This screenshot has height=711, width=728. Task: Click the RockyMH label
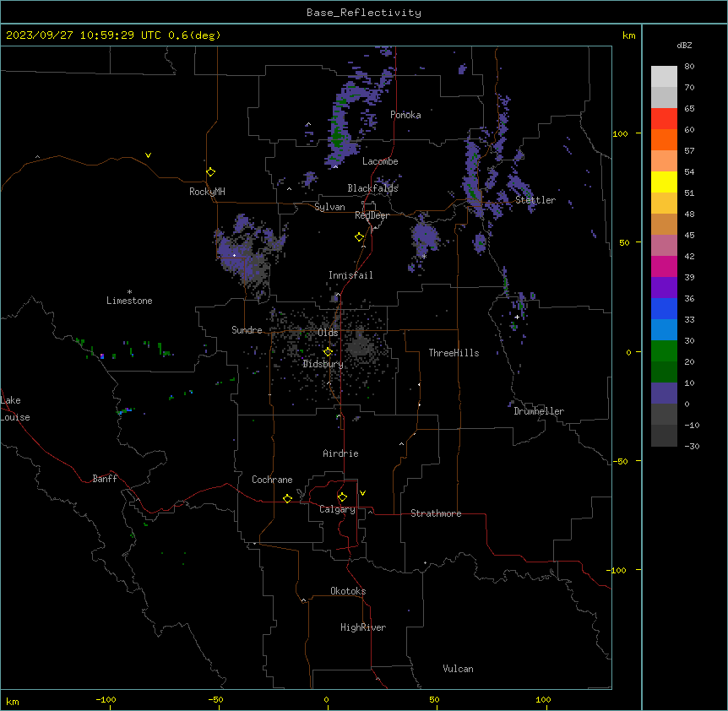(x=207, y=192)
